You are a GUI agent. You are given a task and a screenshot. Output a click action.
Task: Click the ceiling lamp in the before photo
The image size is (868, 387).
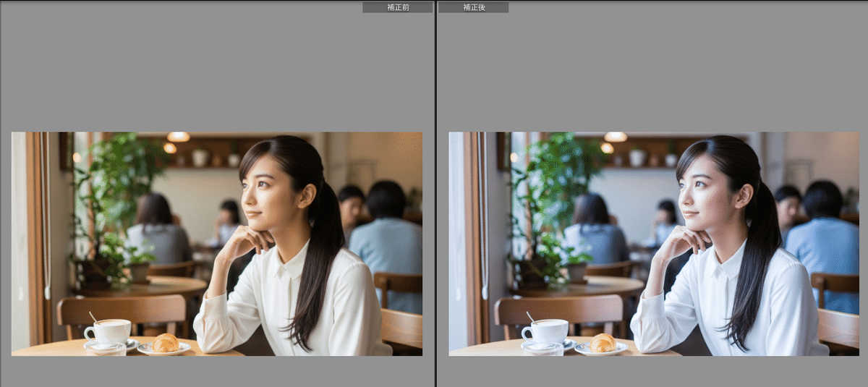[178, 137]
